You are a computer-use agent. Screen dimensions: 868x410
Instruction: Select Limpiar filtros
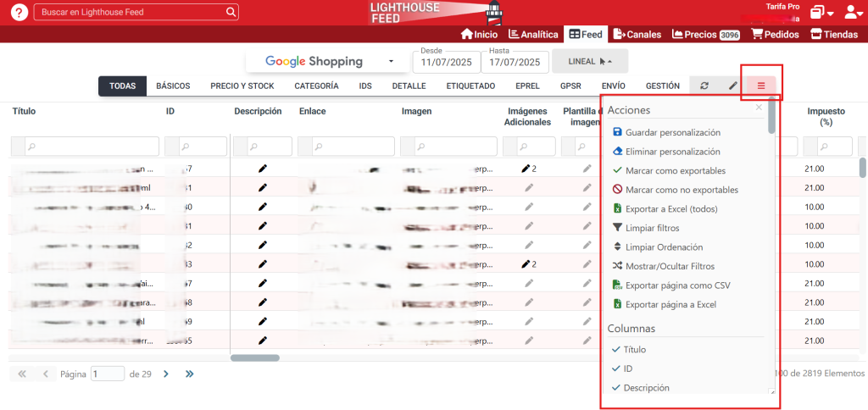coord(646,228)
